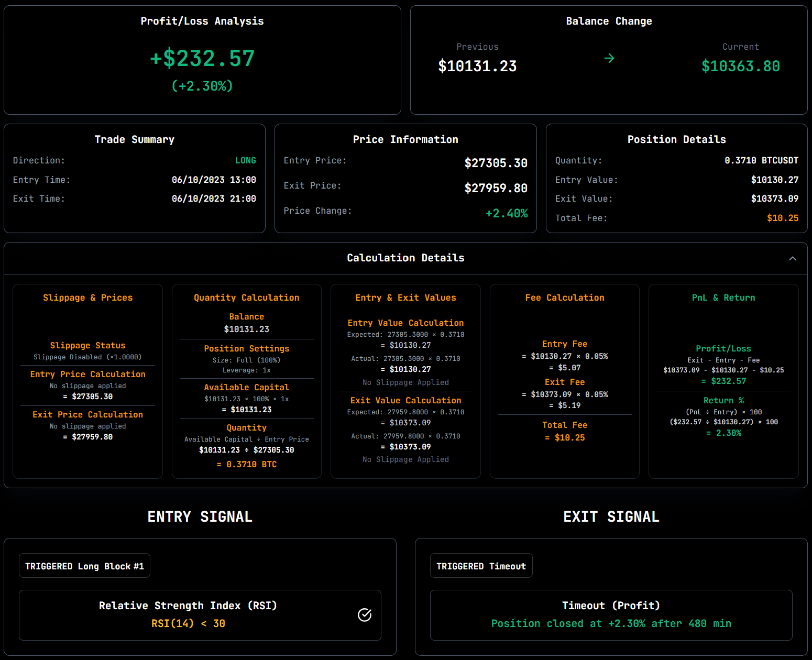This screenshot has height=660, width=812.
Task: Toggle the TRIGGERED Timeout badge
Action: click(481, 566)
